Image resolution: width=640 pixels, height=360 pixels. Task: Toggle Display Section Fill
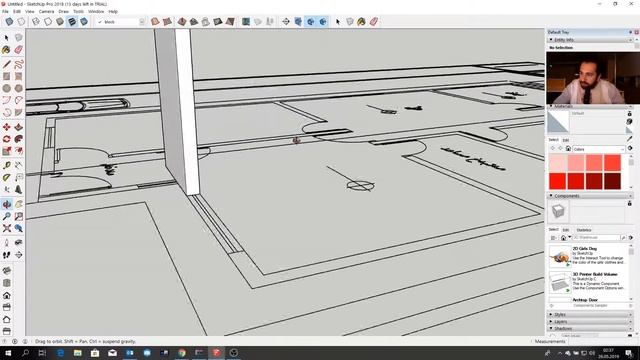(323, 22)
